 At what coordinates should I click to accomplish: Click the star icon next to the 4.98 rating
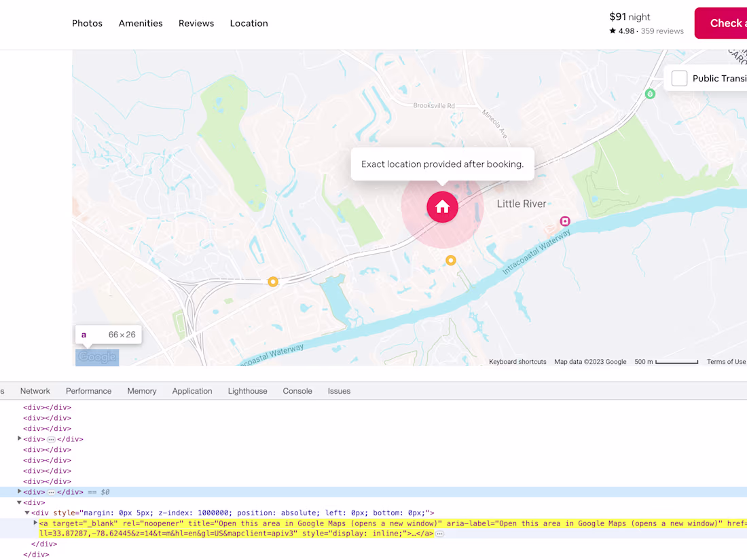pos(613,31)
